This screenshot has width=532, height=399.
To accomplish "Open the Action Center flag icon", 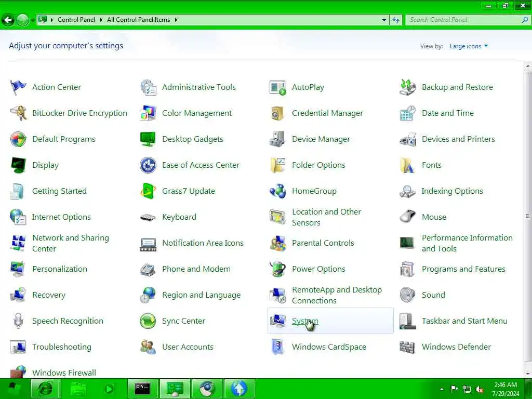I will click(18, 87).
